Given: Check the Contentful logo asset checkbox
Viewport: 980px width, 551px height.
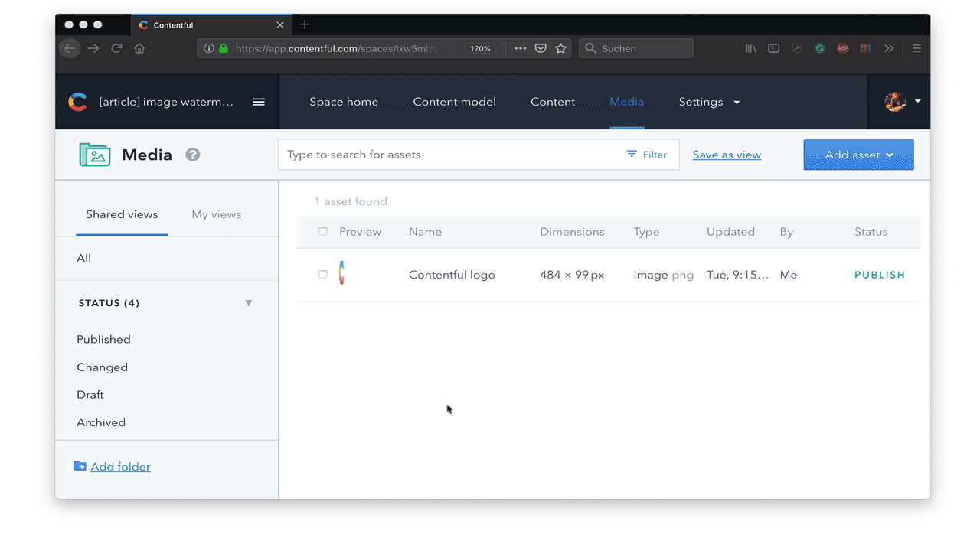Looking at the screenshot, I should [x=323, y=274].
